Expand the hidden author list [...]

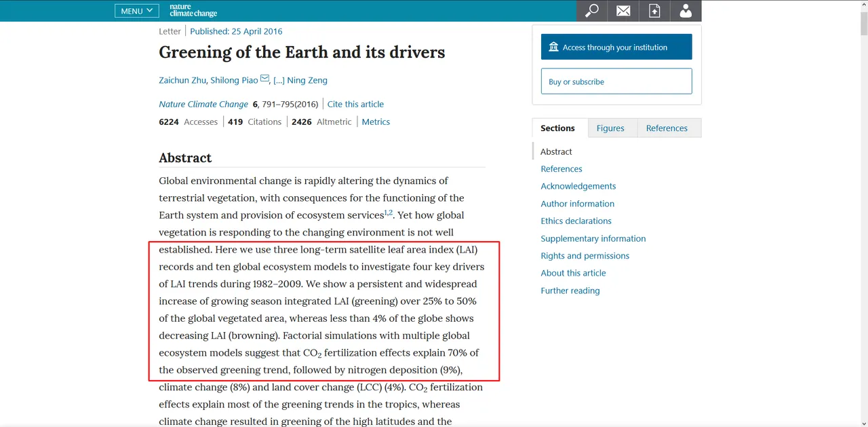point(279,80)
